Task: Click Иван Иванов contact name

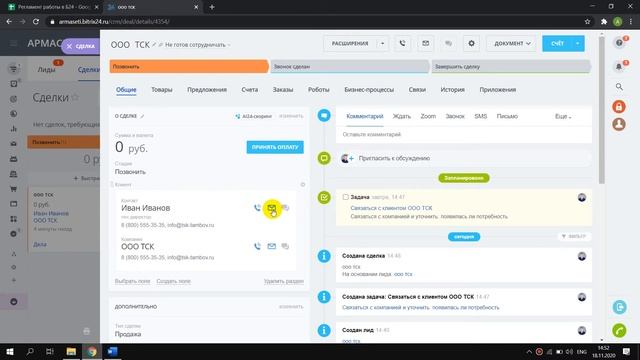Action: coord(146,208)
